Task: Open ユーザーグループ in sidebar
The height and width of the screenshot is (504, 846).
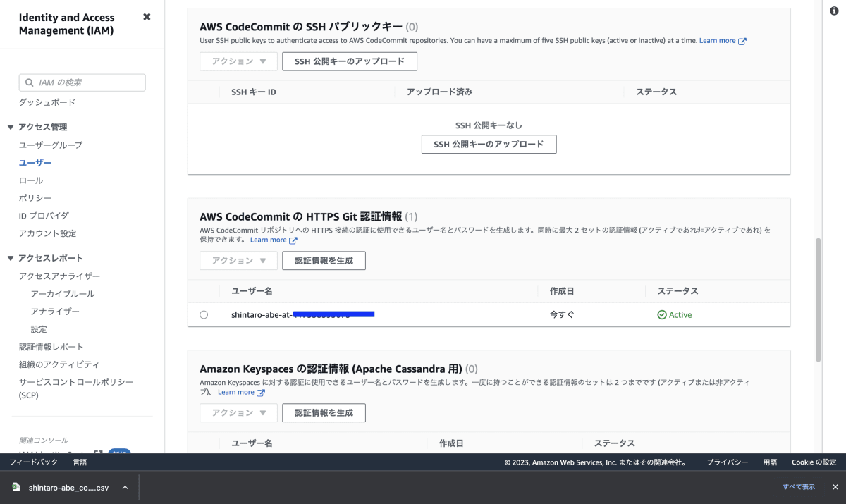Action: click(x=51, y=145)
